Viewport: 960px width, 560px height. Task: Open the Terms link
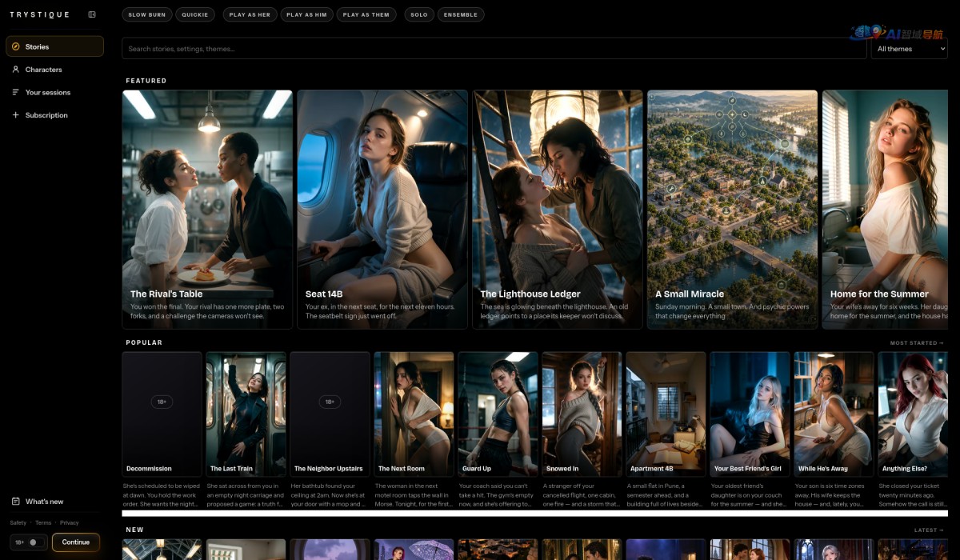[43, 523]
